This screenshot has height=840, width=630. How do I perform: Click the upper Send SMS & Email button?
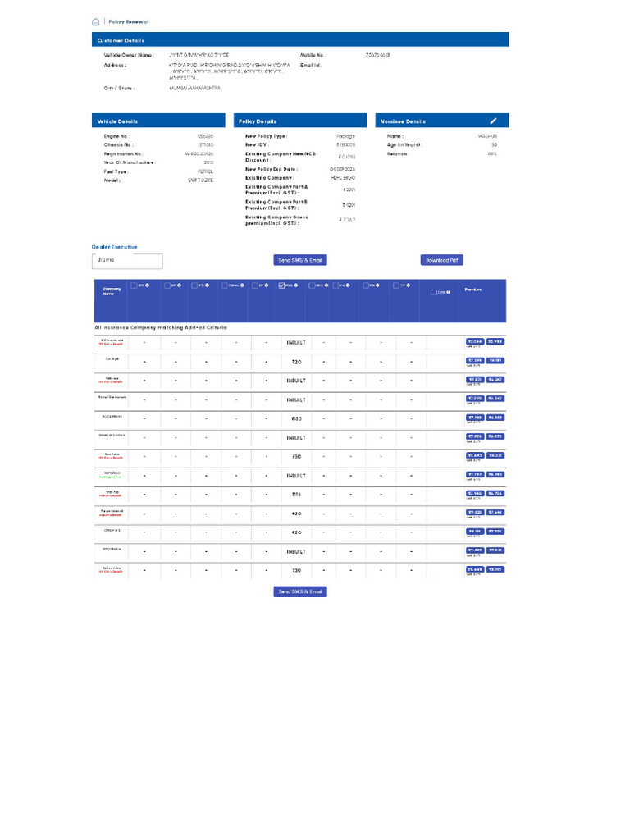pyautogui.click(x=300, y=260)
